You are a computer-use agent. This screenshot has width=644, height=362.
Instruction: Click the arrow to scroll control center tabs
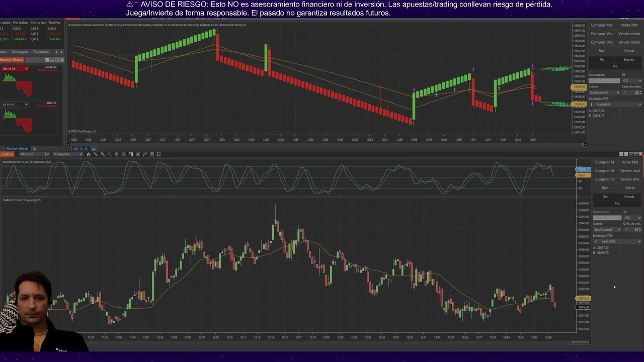(x=62, y=52)
